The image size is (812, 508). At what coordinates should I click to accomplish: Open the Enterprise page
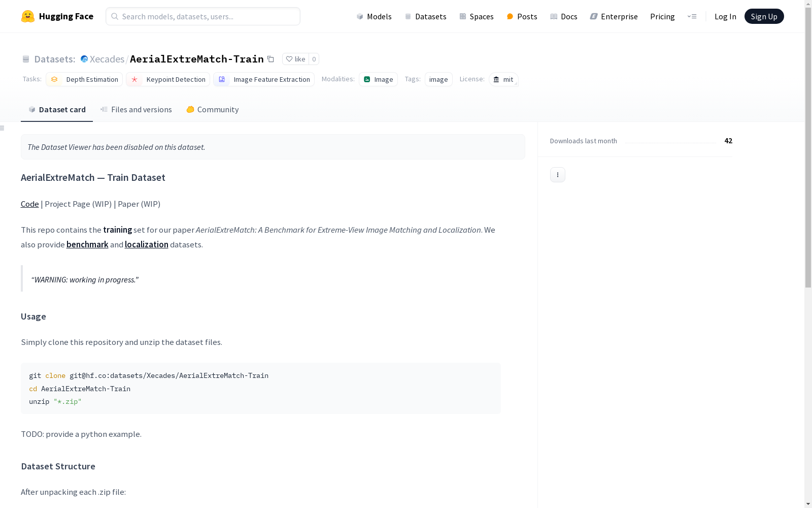(x=614, y=16)
